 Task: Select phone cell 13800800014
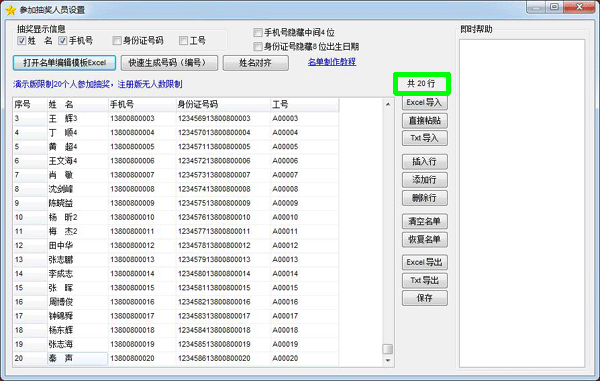(142, 274)
